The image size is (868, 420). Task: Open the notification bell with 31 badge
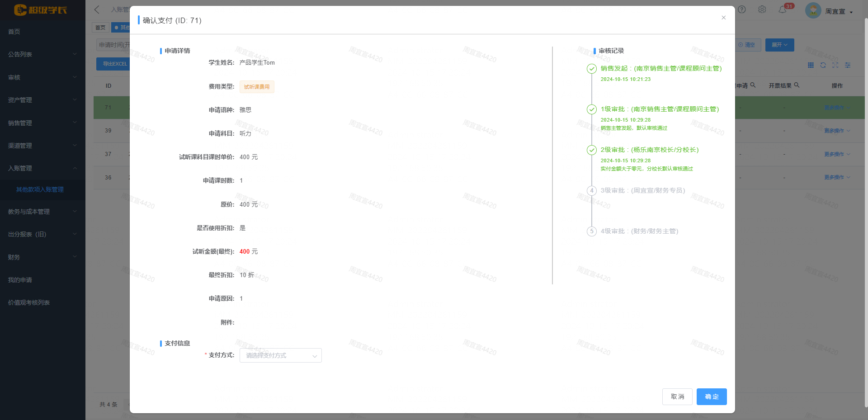[783, 9]
